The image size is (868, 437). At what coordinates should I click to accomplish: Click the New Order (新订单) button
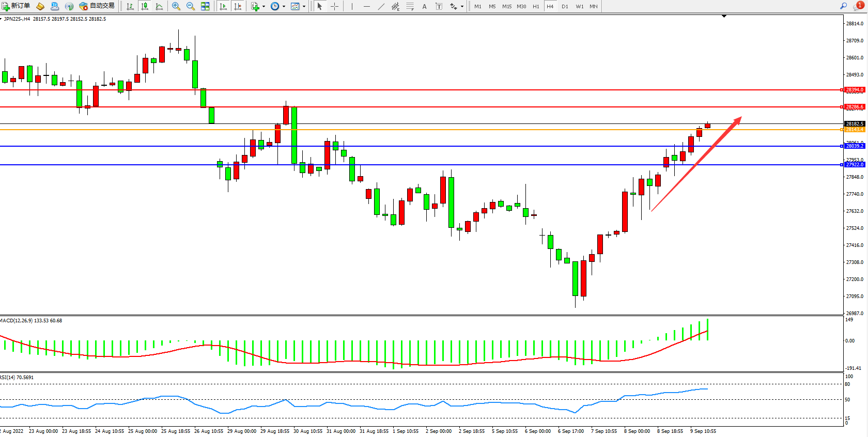click(x=16, y=6)
